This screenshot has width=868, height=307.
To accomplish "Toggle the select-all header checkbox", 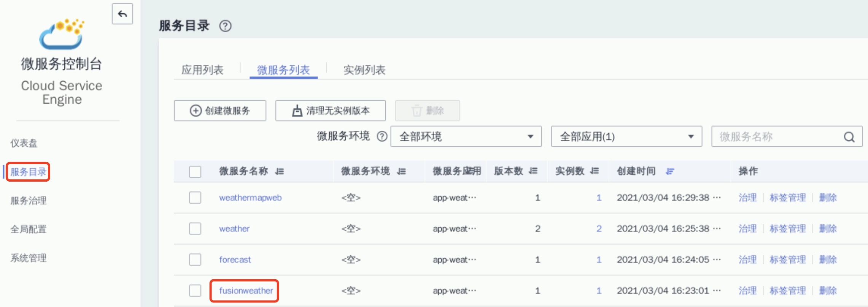I will [195, 172].
